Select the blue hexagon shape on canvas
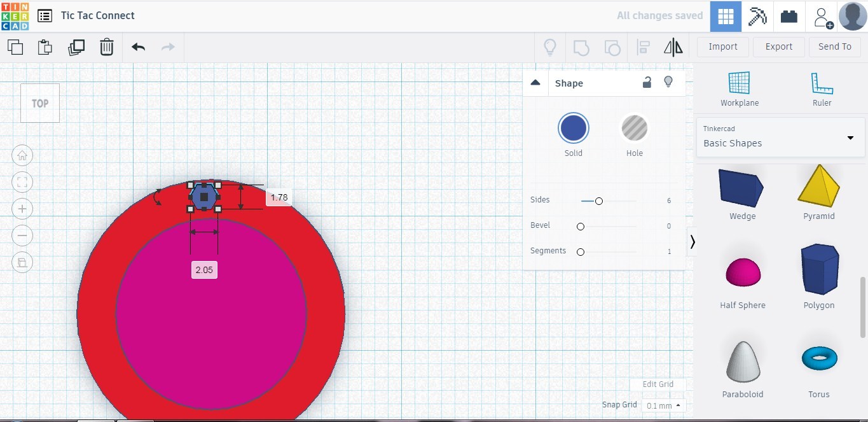 coord(204,197)
